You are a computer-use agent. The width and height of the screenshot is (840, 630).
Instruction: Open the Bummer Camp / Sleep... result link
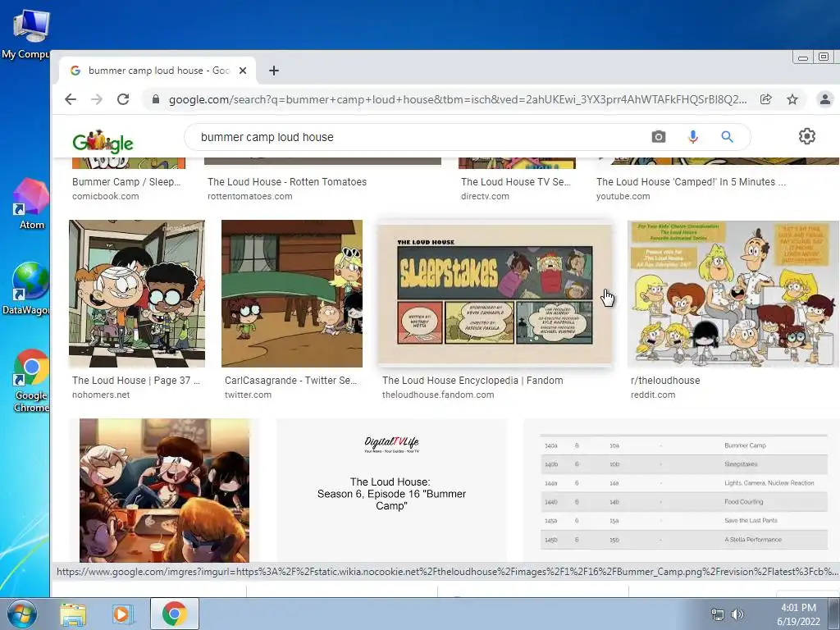126,181
